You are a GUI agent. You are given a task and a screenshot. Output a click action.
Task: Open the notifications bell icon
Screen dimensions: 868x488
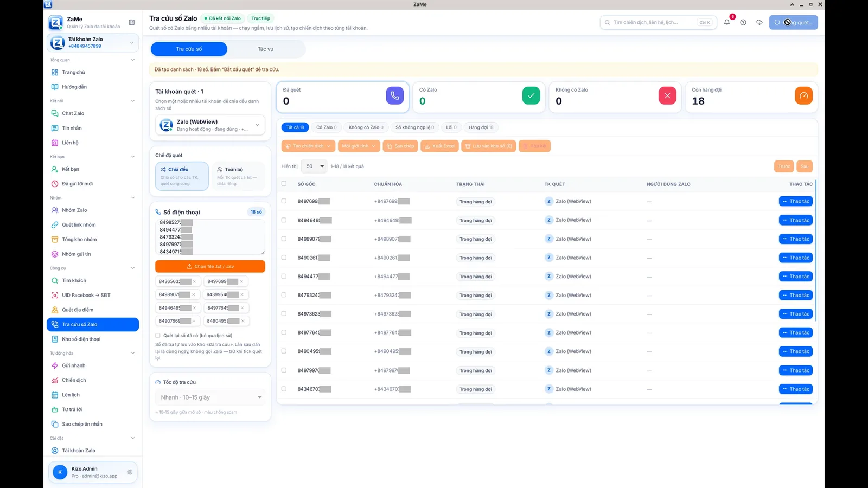[727, 22]
